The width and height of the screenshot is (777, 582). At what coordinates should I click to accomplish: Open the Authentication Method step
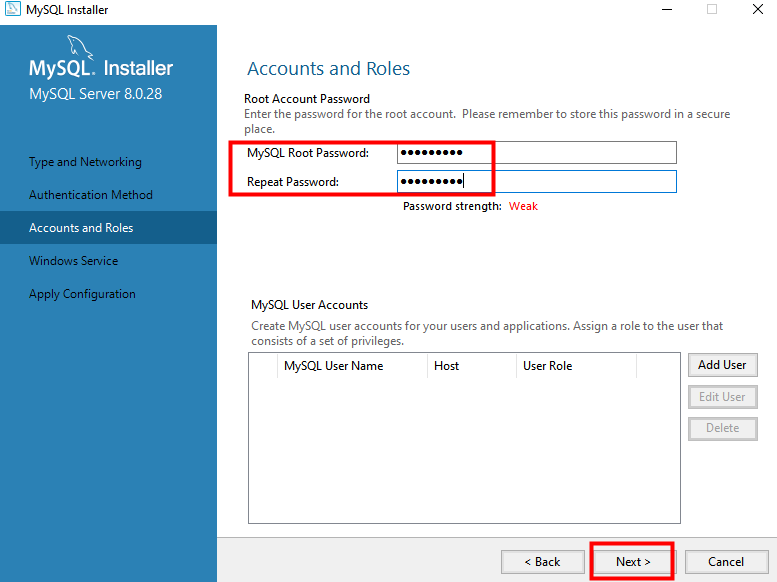pos(91,195)
